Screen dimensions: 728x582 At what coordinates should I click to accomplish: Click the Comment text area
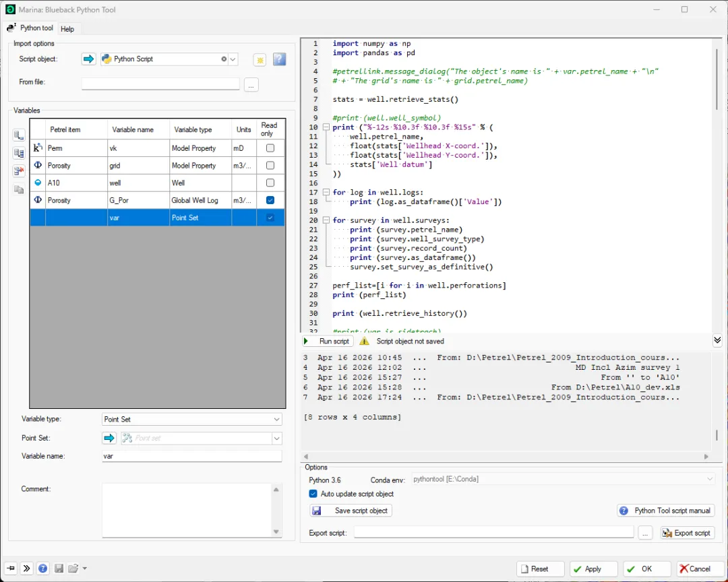pos(187,510)
